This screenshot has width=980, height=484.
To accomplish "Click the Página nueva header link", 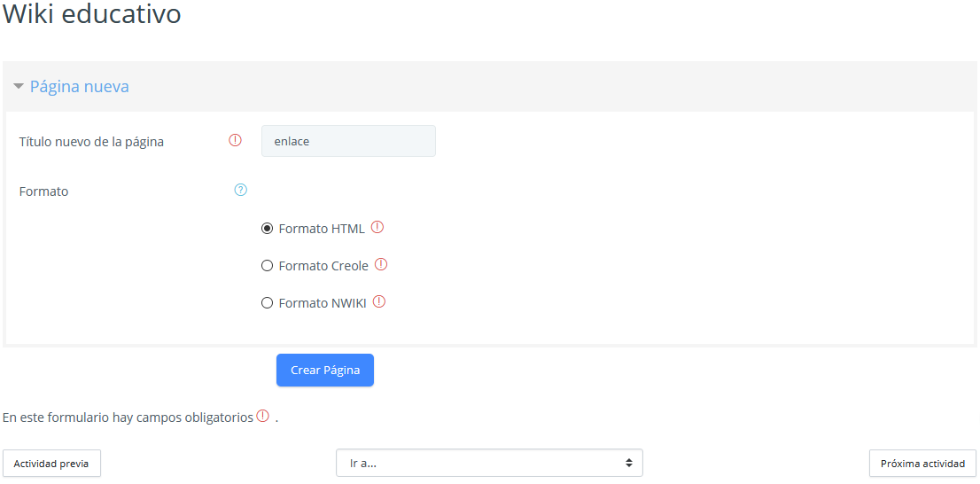I will pyautogui.click(x=79, y=87).
